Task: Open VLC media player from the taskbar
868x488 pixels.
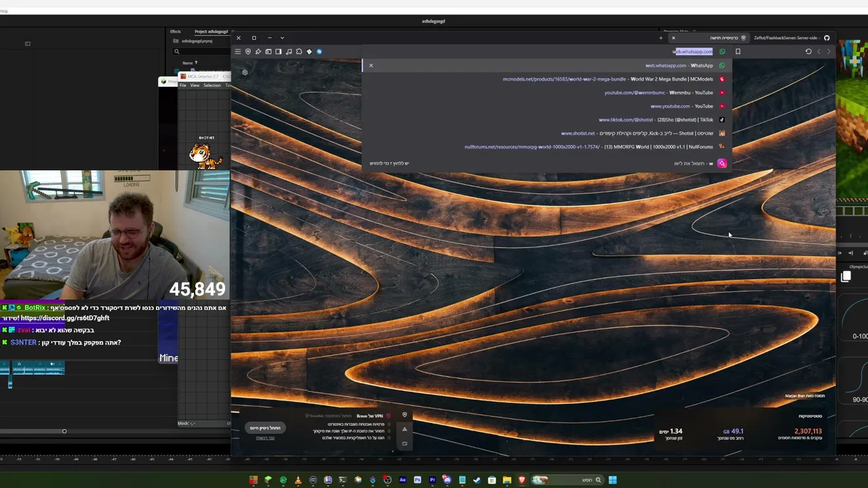Action: click(298, 480)
